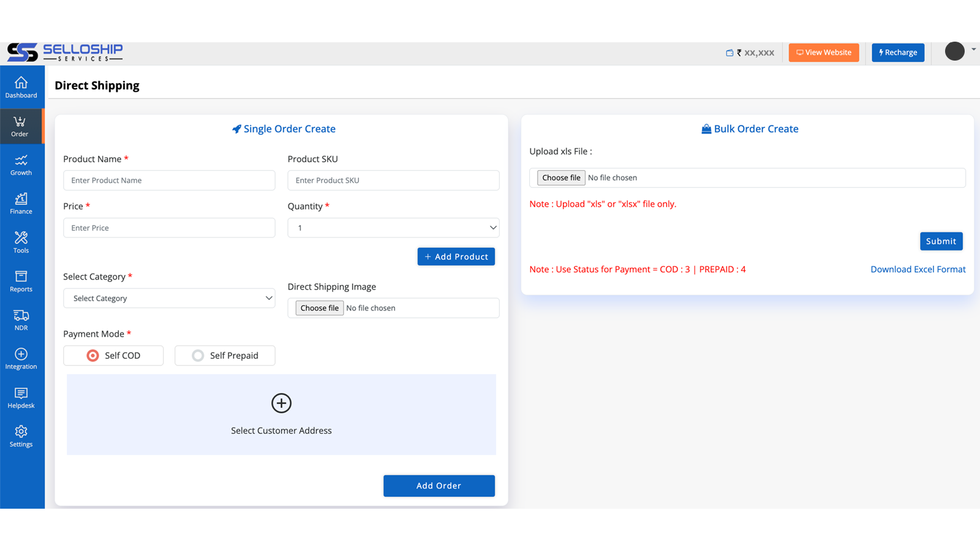Open the profile menu at top right
The height and width of the screenshot is (551, 980).
tap(954, 51)
